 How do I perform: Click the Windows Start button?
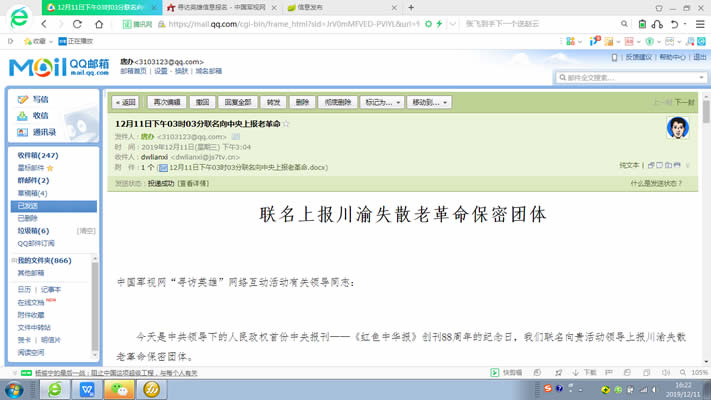(x=15, y=388)
